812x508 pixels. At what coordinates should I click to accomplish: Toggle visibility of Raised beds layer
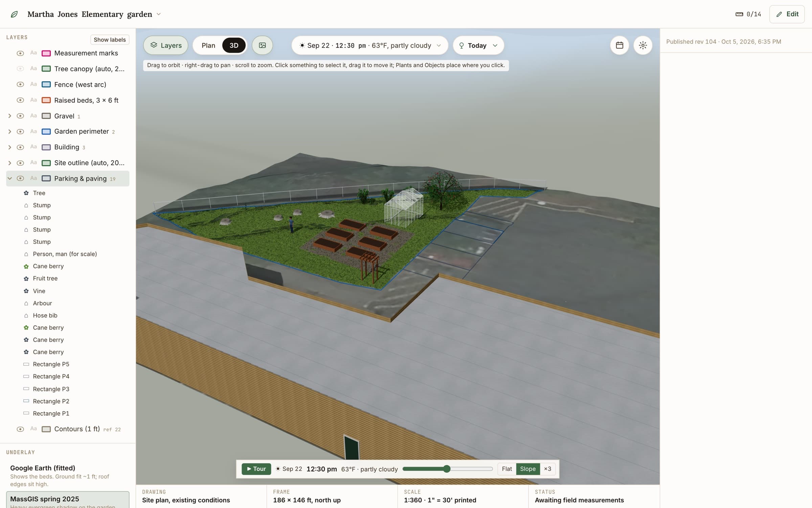20,100
